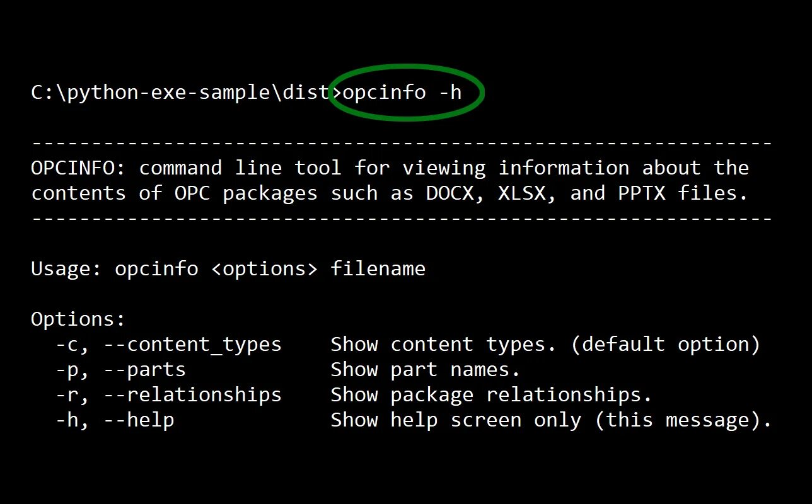Click '<options>' in the usage line
Screen dimensions: 812x504
[x=264, y=269]
